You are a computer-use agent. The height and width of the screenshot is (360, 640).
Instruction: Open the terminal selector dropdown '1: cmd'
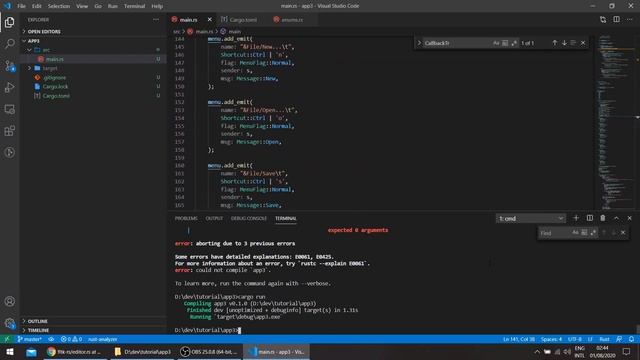[531, 218]
